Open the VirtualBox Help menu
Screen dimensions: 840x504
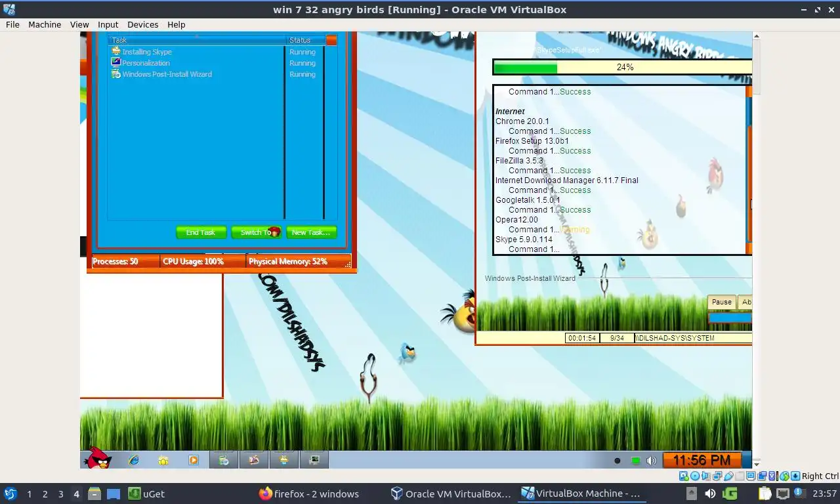pos(176,24)
